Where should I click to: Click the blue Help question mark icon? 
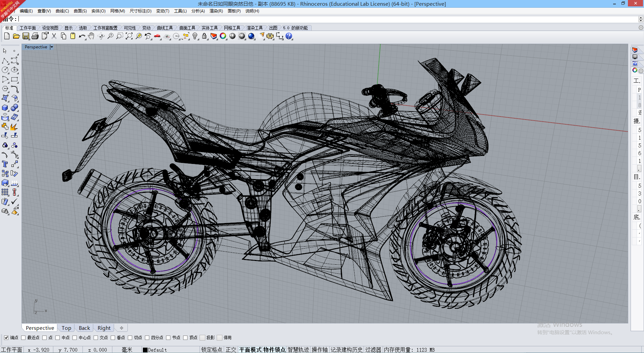(289, 36)
